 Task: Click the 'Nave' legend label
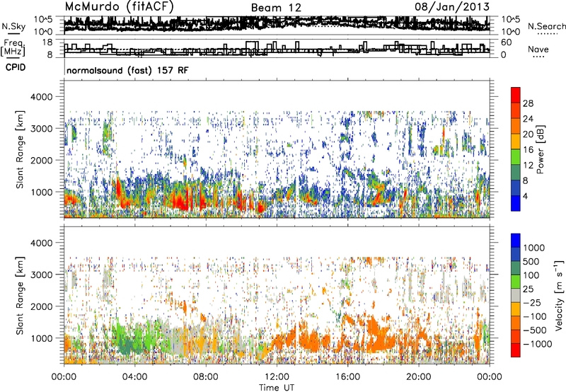[538, 49]
